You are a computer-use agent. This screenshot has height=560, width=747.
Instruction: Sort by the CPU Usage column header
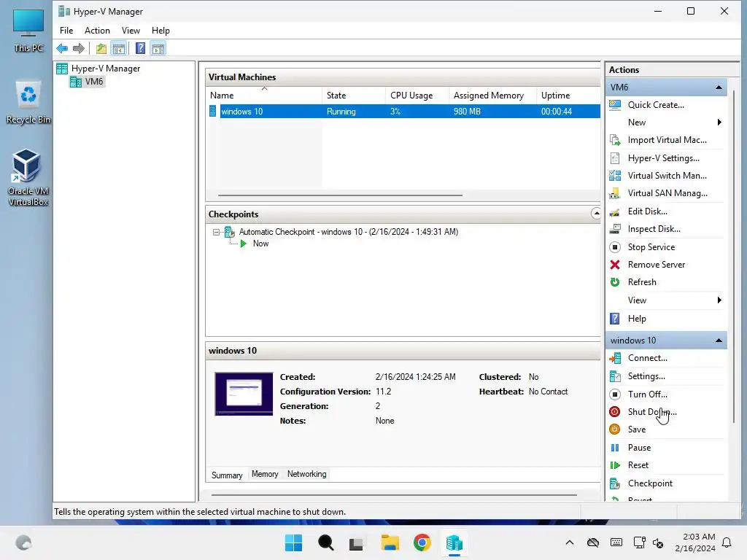[417, 96]
